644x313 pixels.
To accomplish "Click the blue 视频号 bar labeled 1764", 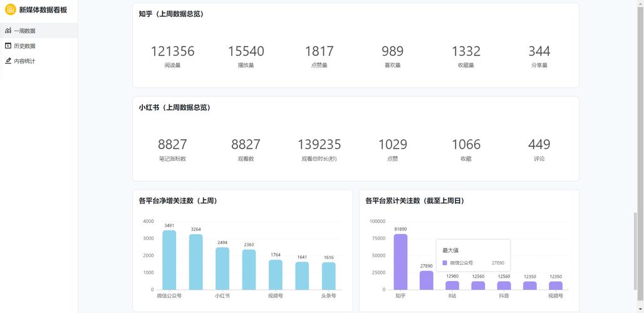I will tap(276, 275).
